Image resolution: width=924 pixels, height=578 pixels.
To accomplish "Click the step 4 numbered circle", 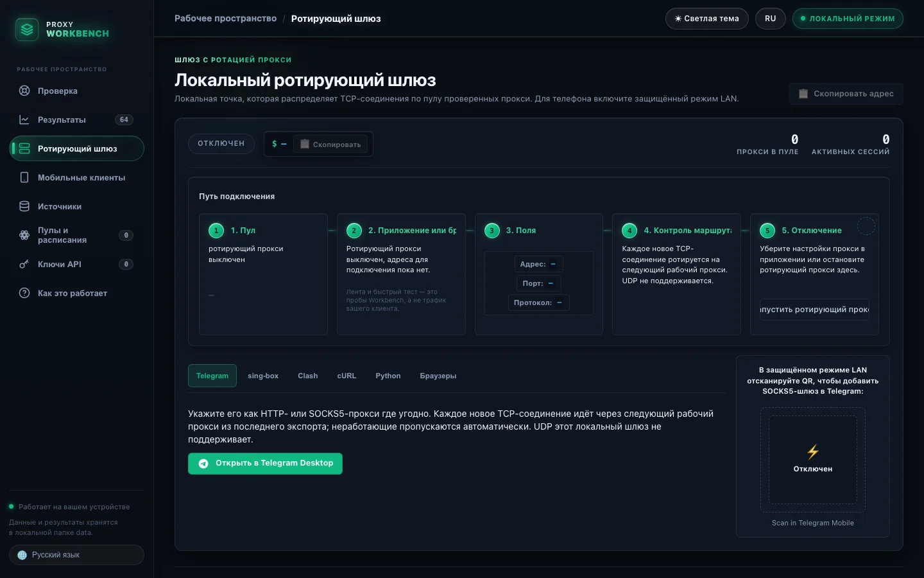I will 629,231.
